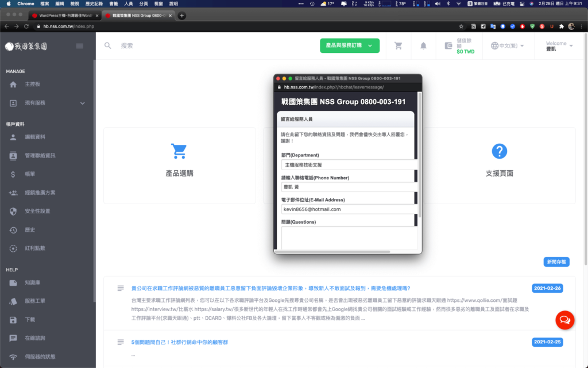Open red live chat bubble button
The height and width of the screenshot is (368, 588).
coord(564,320)
